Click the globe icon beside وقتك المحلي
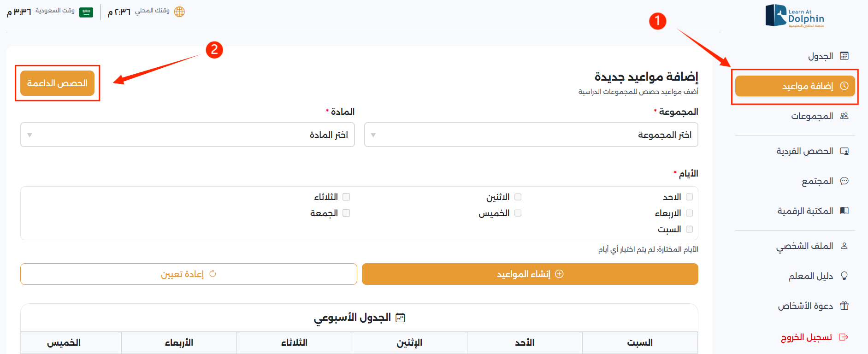This screenshot has height=354, width=868. [180, 12]
